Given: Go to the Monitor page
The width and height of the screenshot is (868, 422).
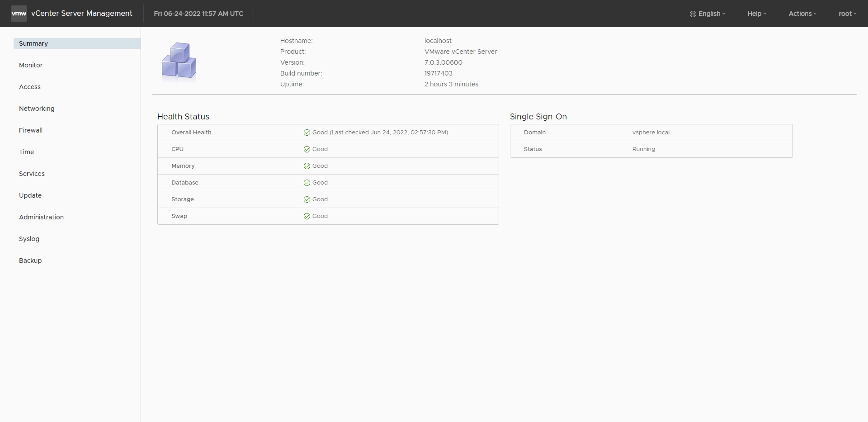Looking at the screenshot, I should click(x=31, y=65).
